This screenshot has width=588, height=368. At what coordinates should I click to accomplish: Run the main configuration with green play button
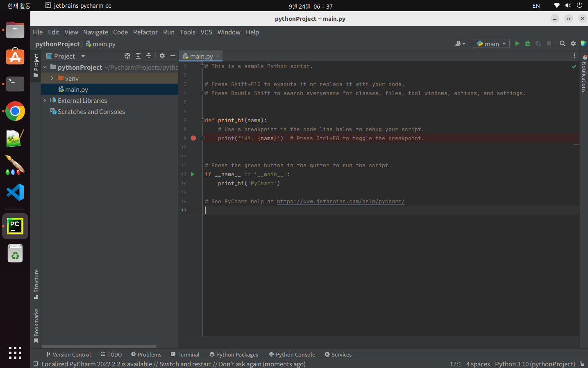pyautogui.click(x=517, y=43)
